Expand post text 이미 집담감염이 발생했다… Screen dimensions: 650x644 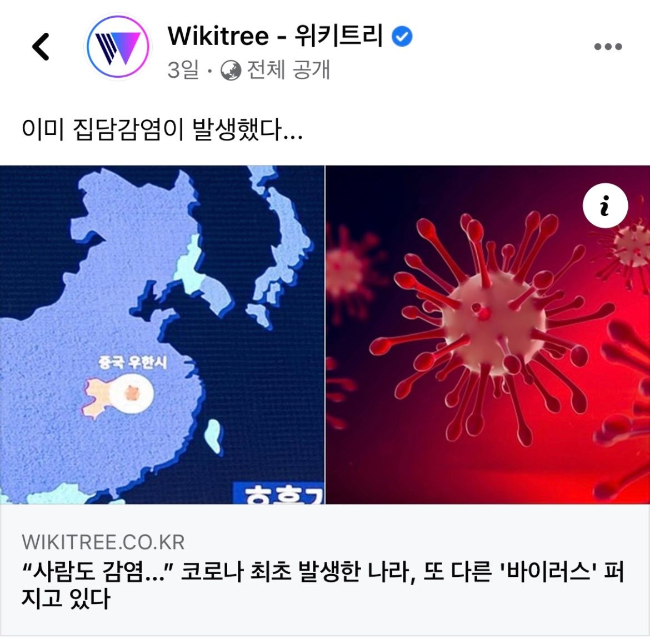point(162,129)
